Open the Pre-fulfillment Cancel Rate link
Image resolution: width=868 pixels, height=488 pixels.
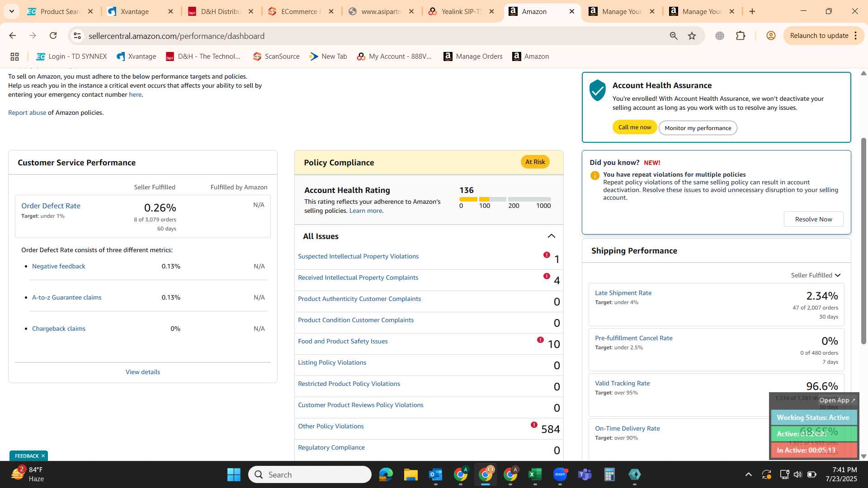633,338
